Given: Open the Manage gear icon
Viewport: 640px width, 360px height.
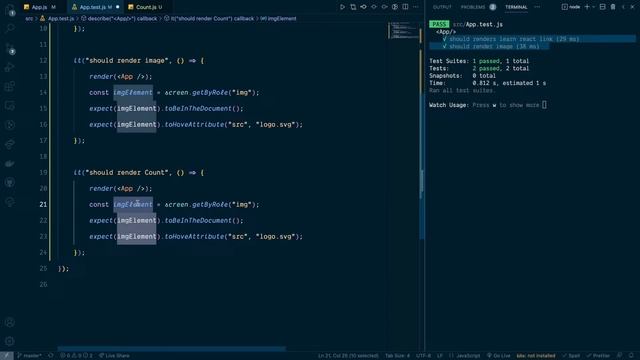Looking at the screenshot, I should click(10, 341).
